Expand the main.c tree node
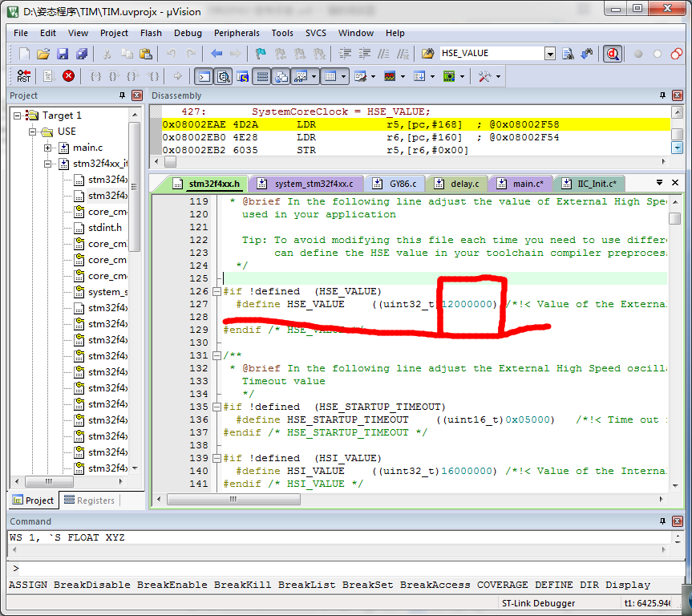Screen dimensions: 692x616 (47, 148)
